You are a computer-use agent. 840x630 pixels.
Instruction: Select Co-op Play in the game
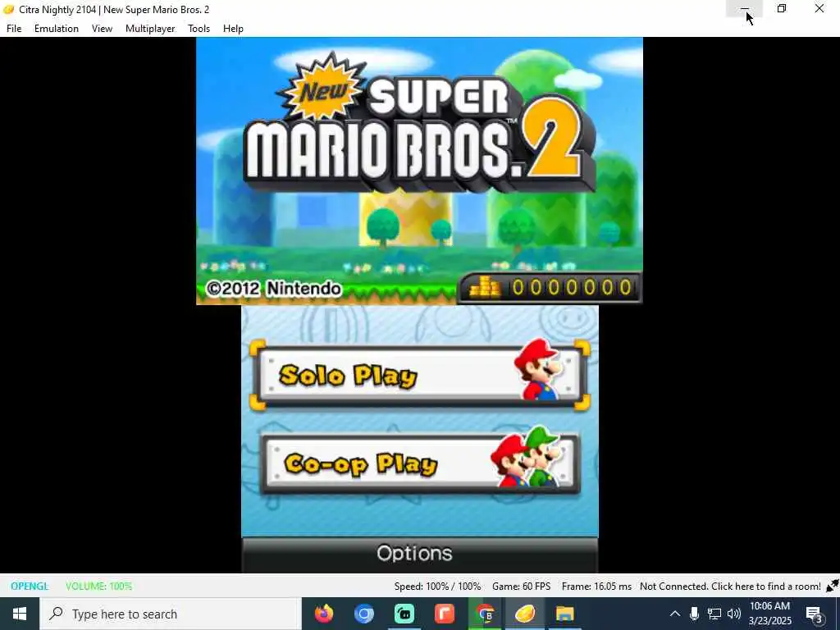(419, 464)
